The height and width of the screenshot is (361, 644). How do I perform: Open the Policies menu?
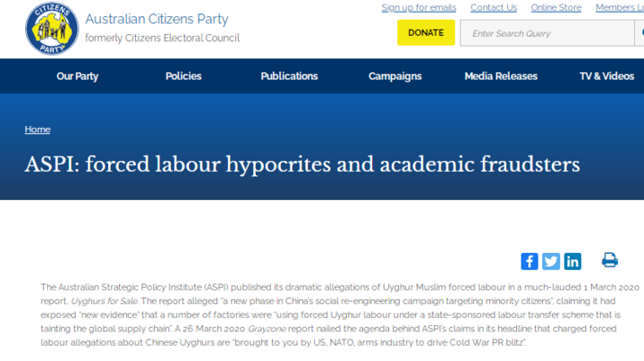click(x=183, y=76)
